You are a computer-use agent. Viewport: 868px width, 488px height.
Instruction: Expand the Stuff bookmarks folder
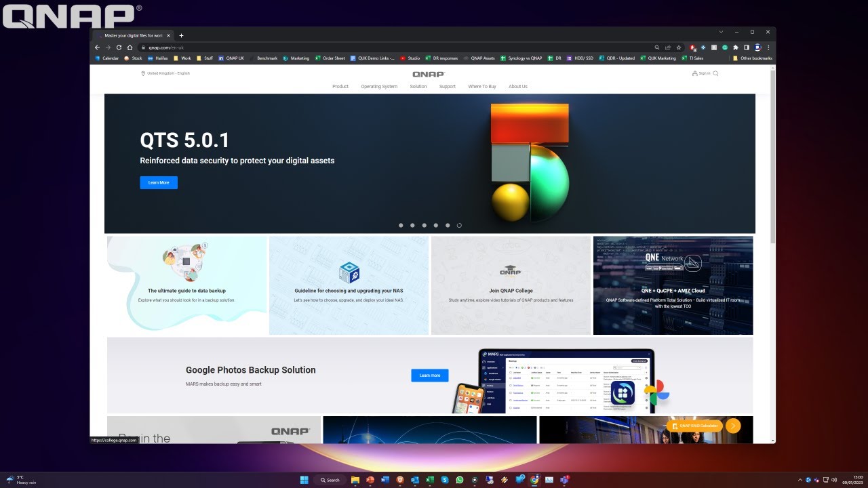pyautogui.click(x=204, y=58)
